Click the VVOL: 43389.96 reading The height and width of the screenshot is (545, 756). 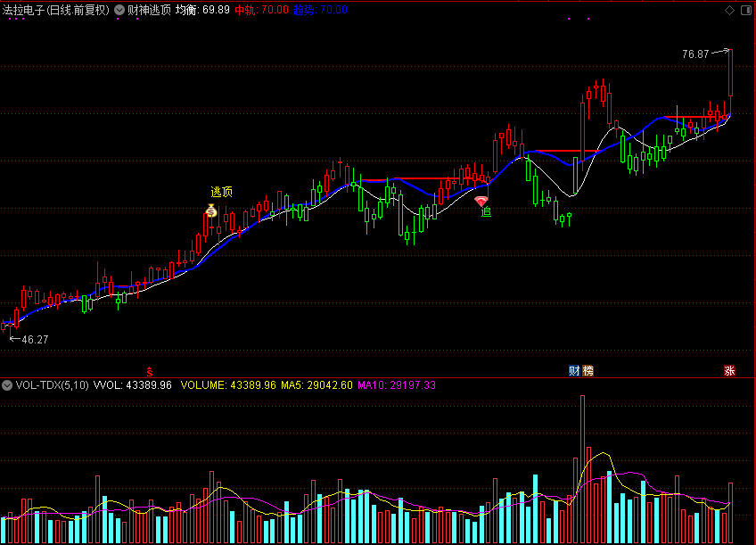[x=133, y=384]
